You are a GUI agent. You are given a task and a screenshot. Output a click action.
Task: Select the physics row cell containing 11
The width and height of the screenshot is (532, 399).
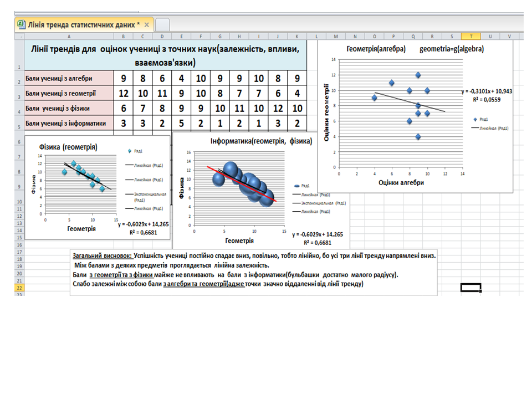(239, 108)
